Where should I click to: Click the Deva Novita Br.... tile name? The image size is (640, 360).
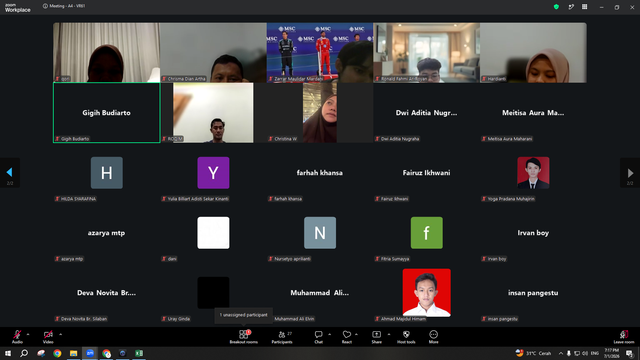pos(107,293)
